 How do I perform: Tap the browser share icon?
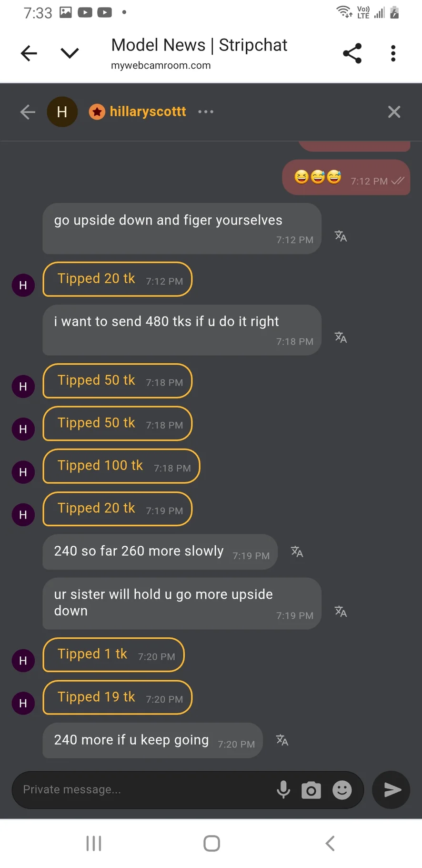pos(352,53)
